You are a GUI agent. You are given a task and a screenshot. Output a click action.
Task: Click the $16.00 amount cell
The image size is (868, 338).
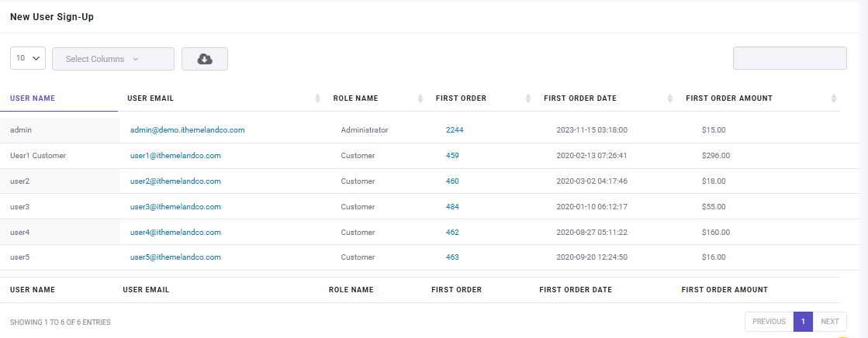[x=714, y=257]
